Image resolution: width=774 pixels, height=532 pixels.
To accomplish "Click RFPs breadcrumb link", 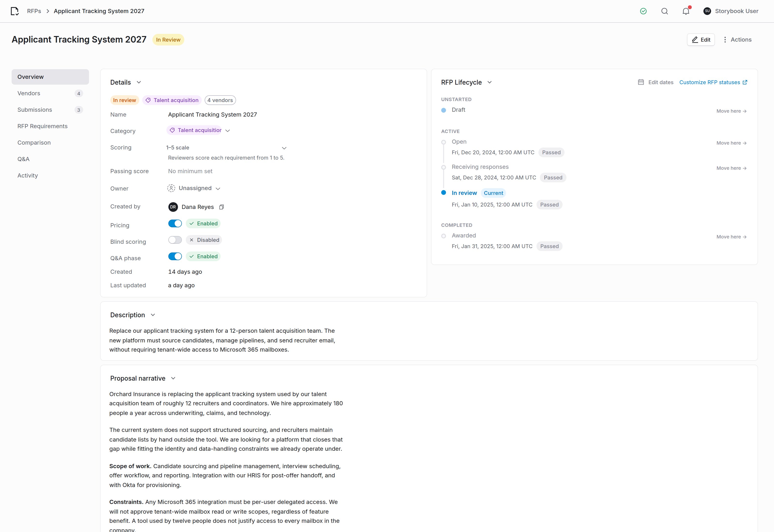I will [34, 11].
